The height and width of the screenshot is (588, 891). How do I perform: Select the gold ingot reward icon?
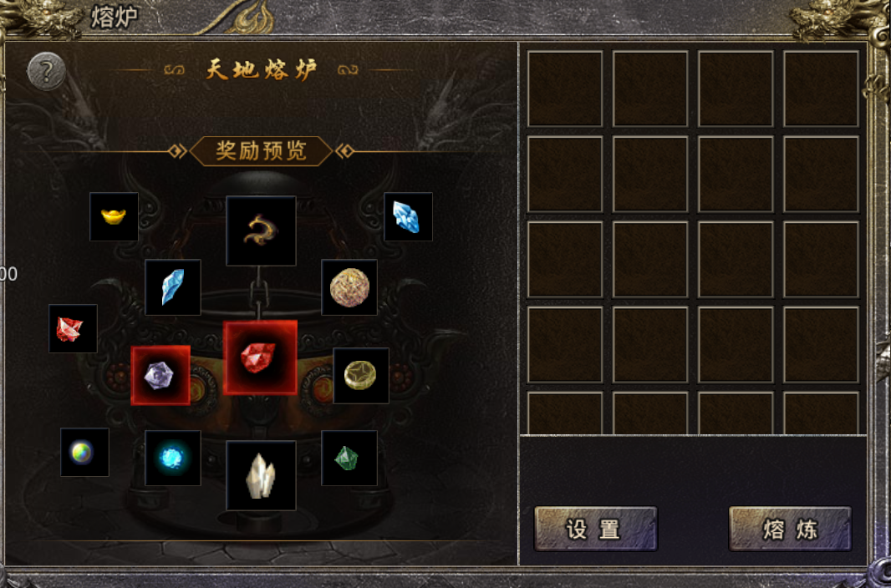click(x=114, y=216)
